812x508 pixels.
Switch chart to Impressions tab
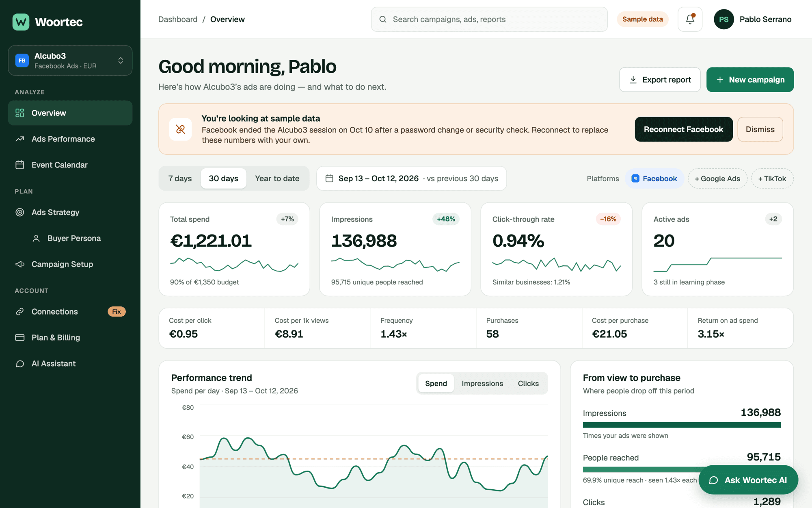(x=482, y=383)
